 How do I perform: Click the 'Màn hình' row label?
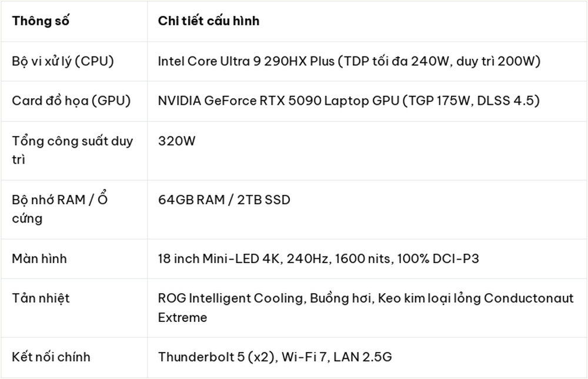click(39, 258)
